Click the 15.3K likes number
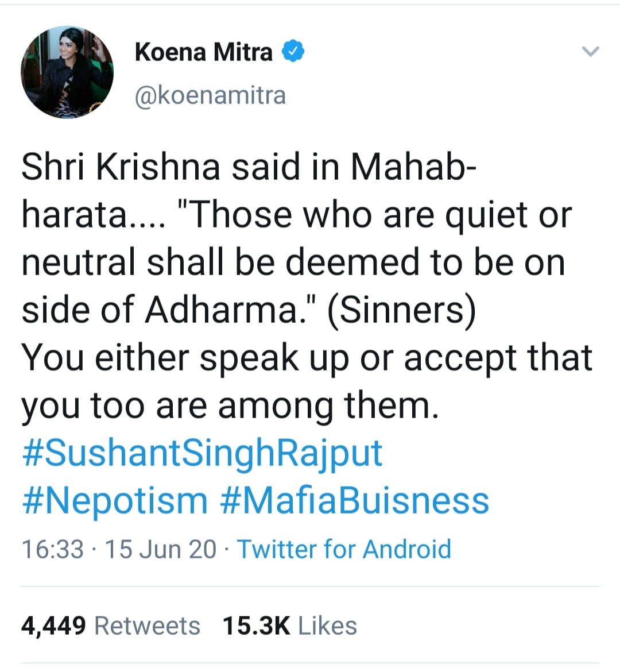Image resolution: width=620 pixels, height=672 pixels. (256, 625)
